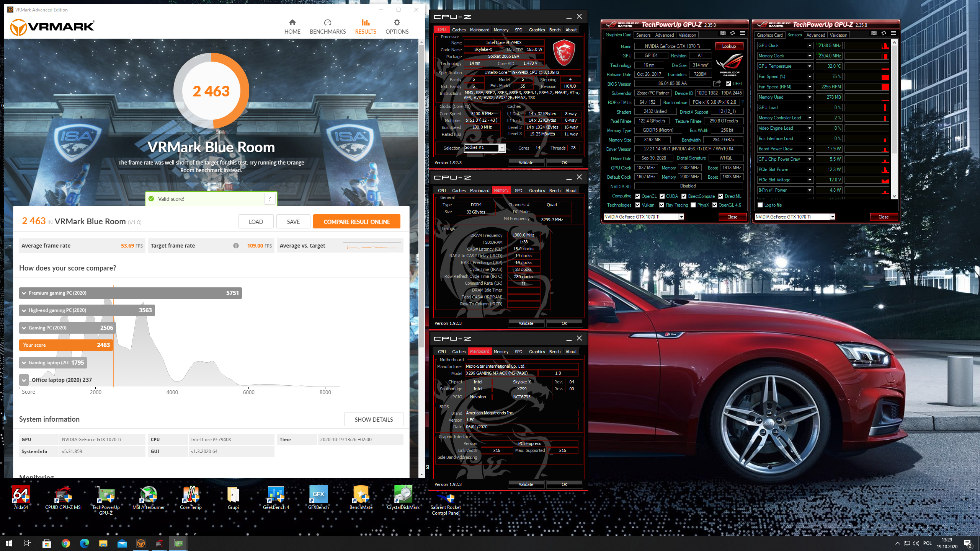This screenshot has height=551, width=980.
Task: Open Advanced tab in left GPU-Z window
Action: (x=664, y=35)
